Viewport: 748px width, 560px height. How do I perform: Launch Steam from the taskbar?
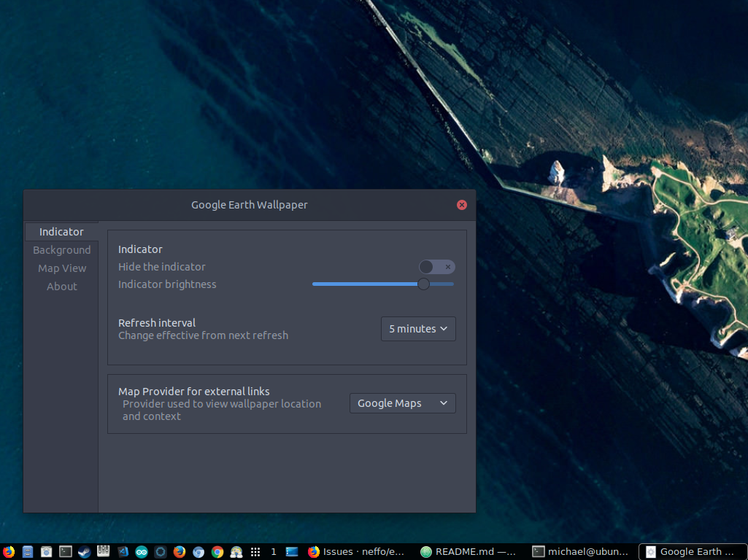(x=85, y=552)
